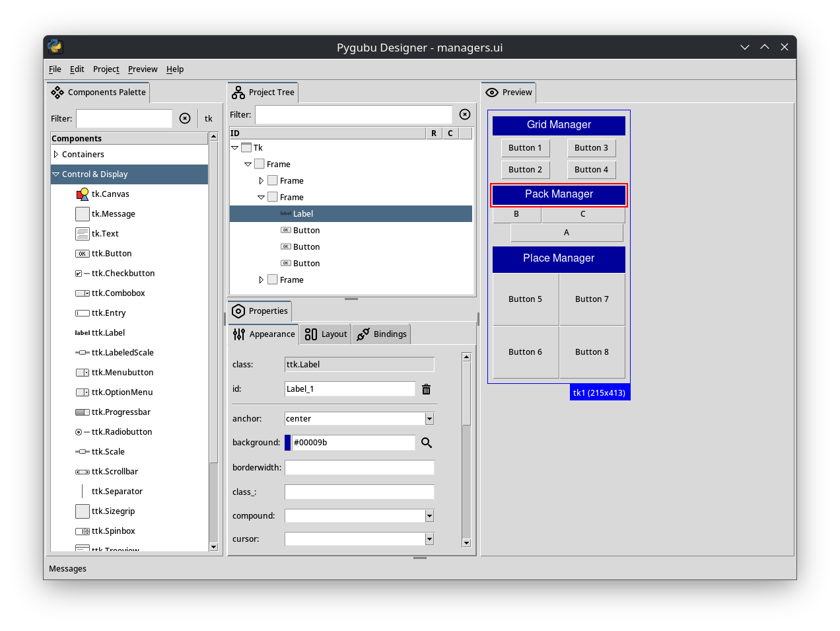Open the anchor dropdown
The height and width of the screenshot is (631, 840).
point(429,419)
